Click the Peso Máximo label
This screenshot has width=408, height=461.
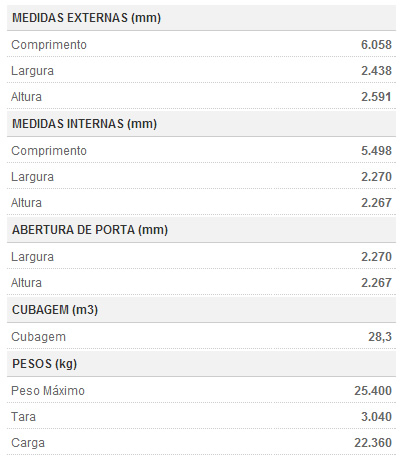(x=48, y=391)
